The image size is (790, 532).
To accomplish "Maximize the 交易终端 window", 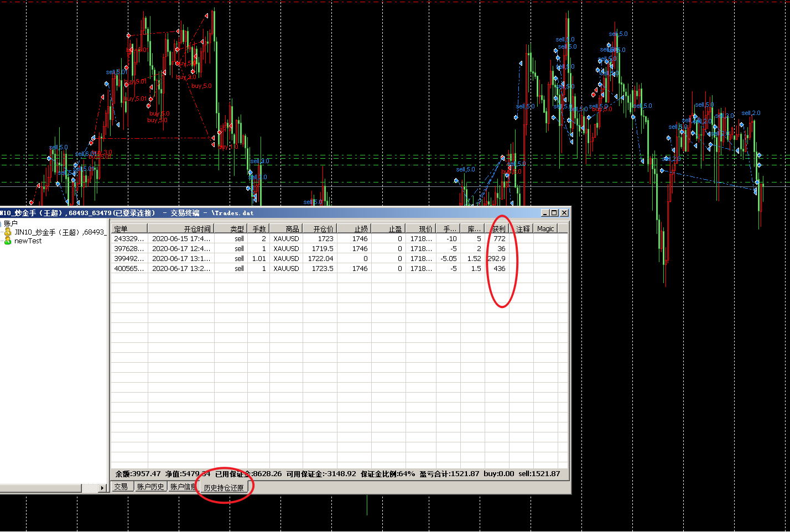I will coord(554,213).
